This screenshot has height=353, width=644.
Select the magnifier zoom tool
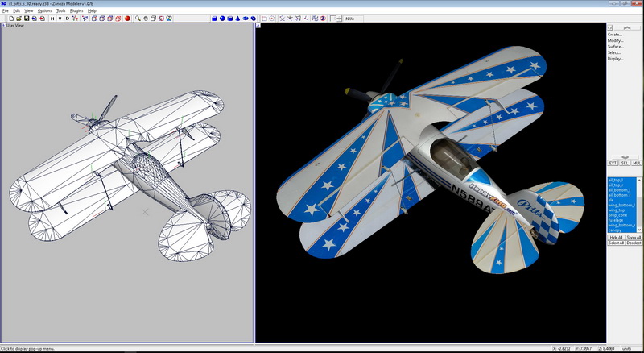tap(138, 19)
